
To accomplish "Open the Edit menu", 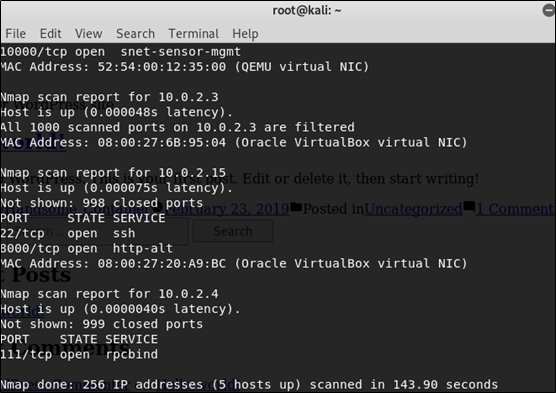I will tap(50, 34).
